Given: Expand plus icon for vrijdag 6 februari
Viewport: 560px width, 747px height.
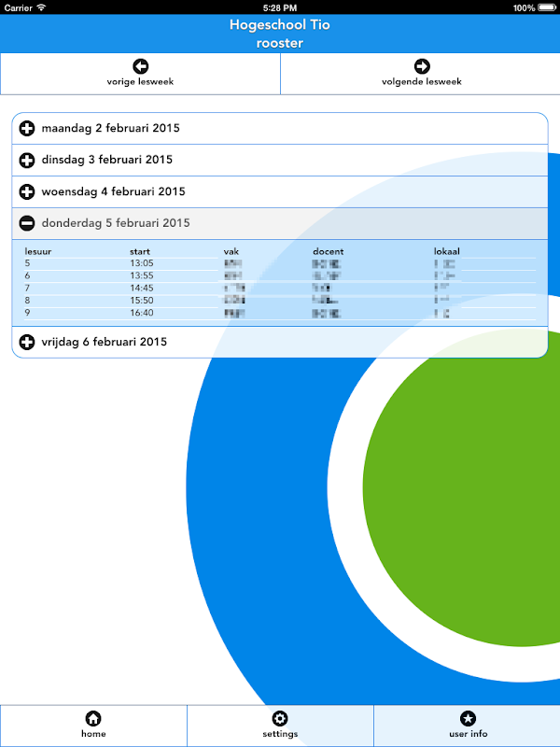Looking at the screenshot, I should [27, 342].
